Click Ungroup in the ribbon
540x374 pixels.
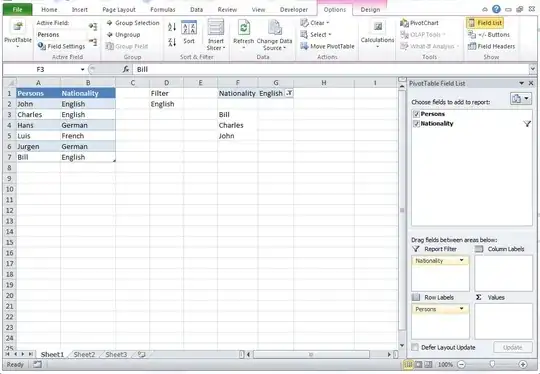pos(123,35)
